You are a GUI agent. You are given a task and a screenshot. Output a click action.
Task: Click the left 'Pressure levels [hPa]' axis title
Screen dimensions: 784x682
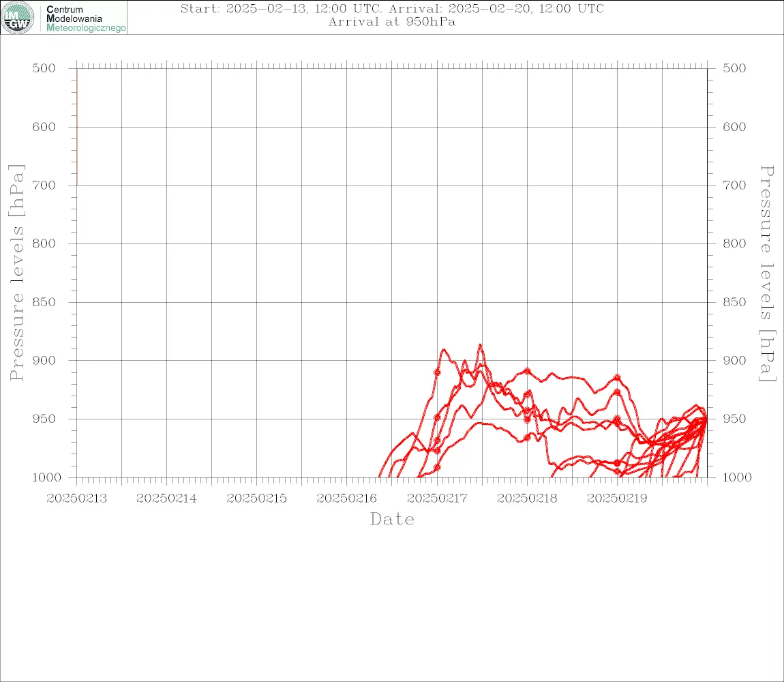point(16,273)
